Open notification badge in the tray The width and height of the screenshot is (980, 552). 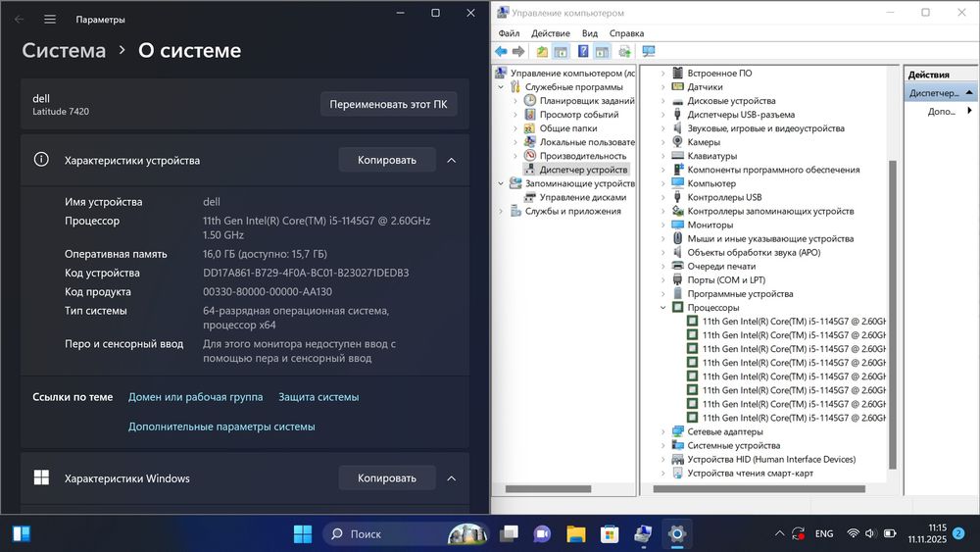958,533
